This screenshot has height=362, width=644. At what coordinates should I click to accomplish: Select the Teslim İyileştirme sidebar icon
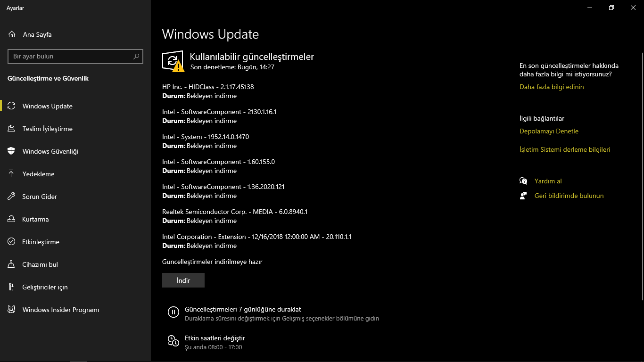click(x=12, y=129)
